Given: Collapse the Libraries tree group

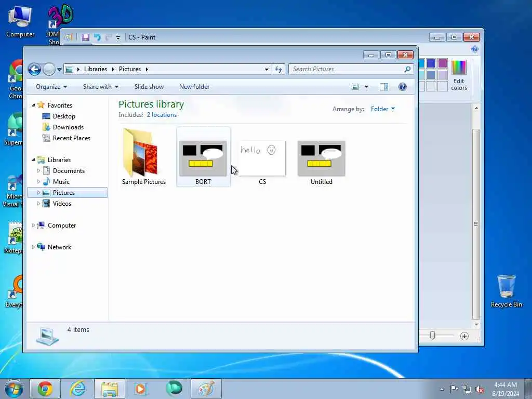Looking at the screenshot, I should [x=33, y=160].
